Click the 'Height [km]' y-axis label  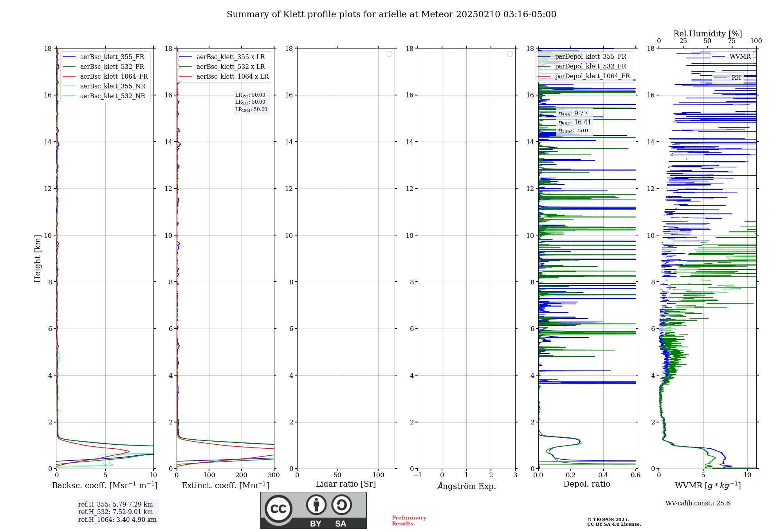(x=38, y=259)
